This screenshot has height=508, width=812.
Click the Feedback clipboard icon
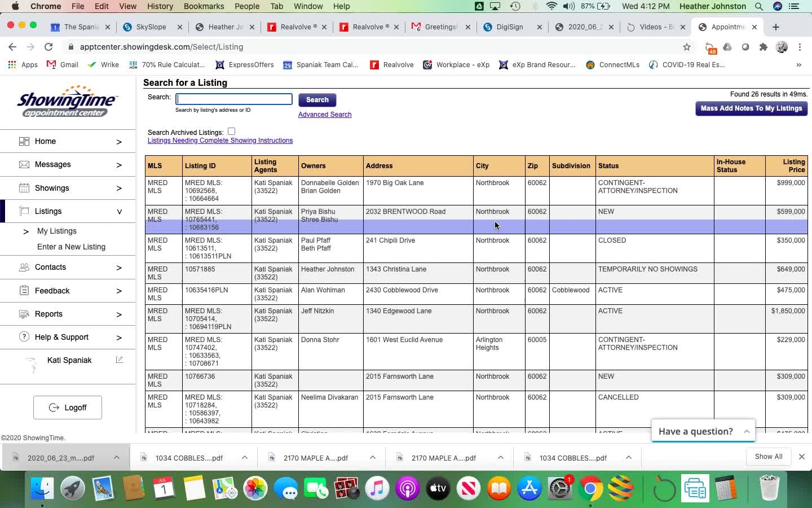(x=24, y=291)
